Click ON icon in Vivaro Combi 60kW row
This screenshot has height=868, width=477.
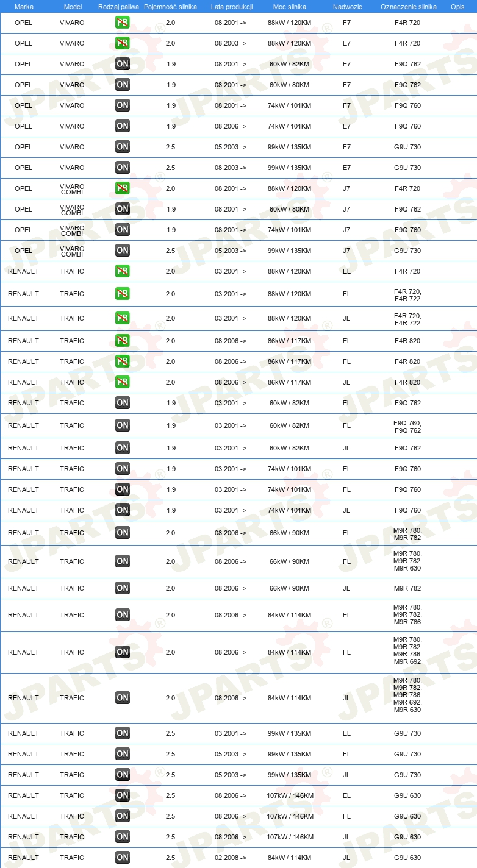(123, 209)
